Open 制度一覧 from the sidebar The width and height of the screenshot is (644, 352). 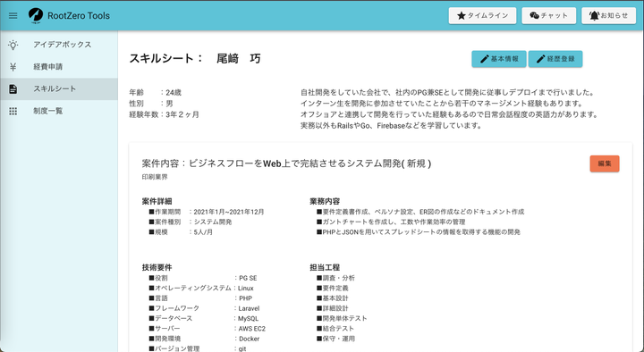59,111
